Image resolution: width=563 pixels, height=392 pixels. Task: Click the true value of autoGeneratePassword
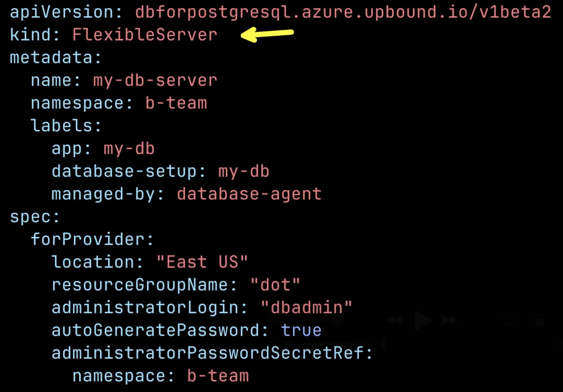tap(301, 330)
